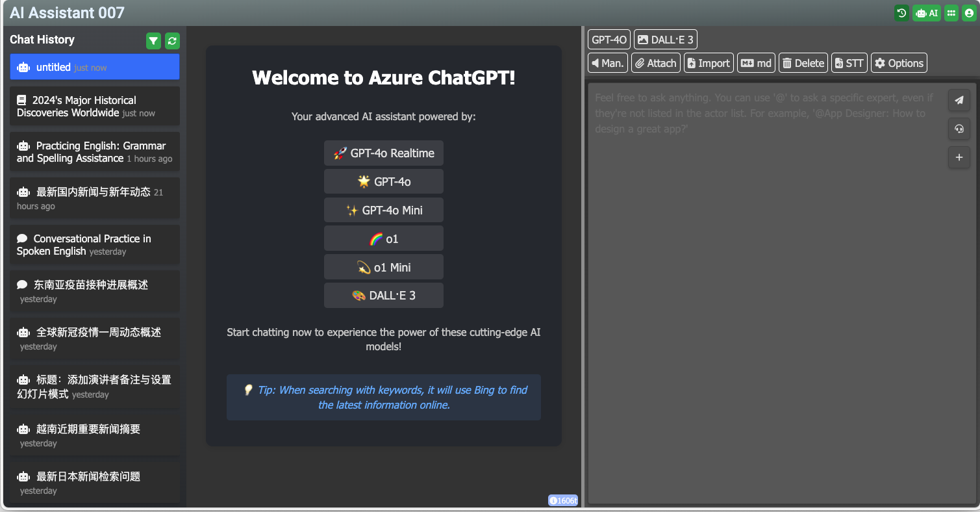This screenshot has width=980, height=512.
Task: Open the Options settings menu
Action: pyautogui.click(x=899, y=63)
